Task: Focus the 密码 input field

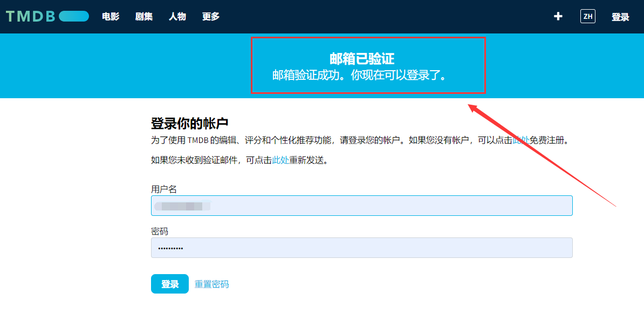Action: 361,248
